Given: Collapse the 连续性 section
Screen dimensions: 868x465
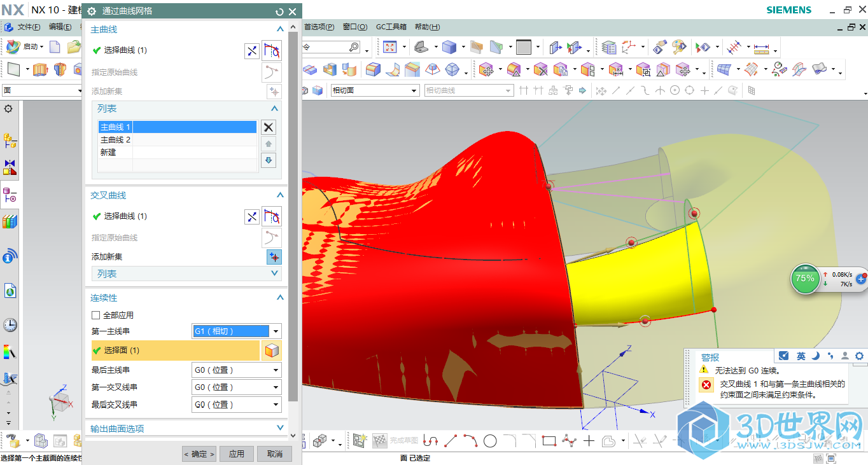Looking at the screenshot, I should coord(279,298).
